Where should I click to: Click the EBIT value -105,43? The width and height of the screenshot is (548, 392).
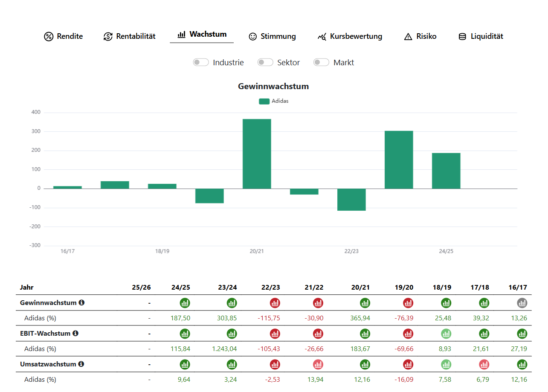click(269, 349)
